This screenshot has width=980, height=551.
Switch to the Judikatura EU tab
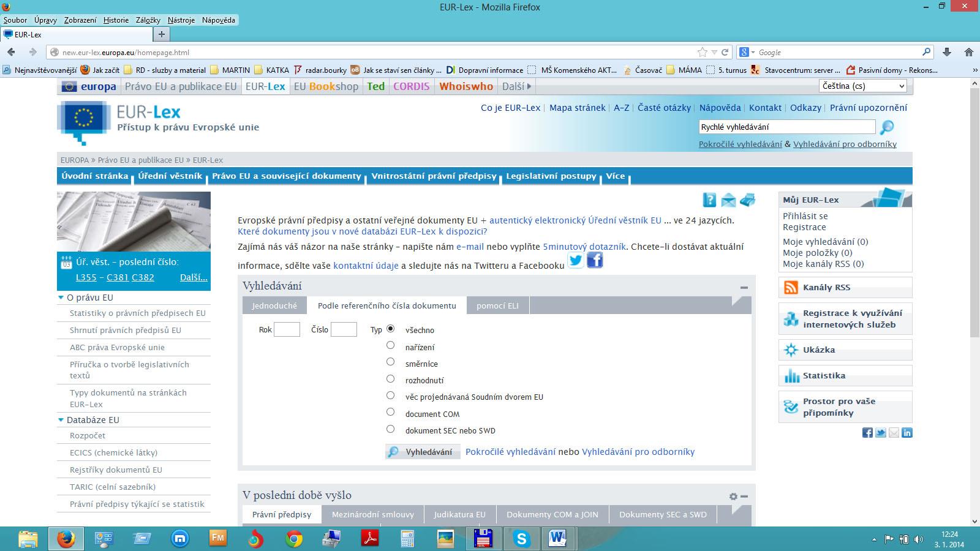(459, 514)
